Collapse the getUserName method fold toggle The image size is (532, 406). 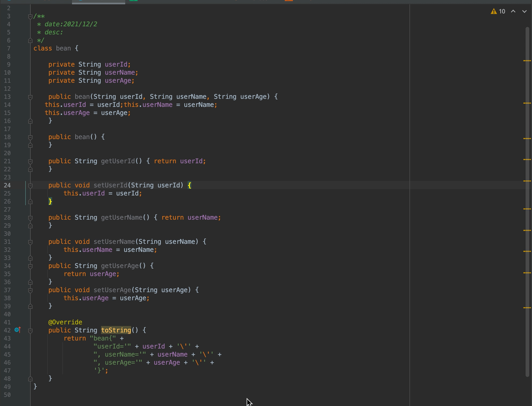(30, 218)
